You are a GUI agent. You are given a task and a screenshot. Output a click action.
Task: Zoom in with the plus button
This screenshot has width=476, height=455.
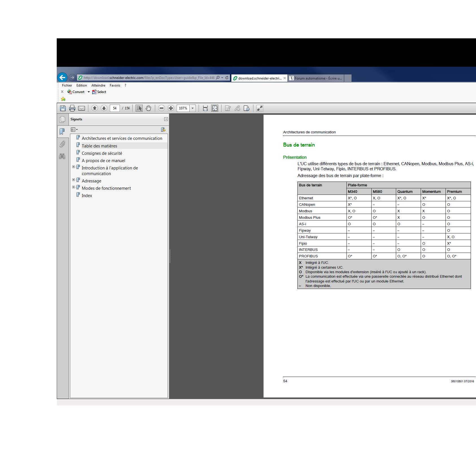171,108
